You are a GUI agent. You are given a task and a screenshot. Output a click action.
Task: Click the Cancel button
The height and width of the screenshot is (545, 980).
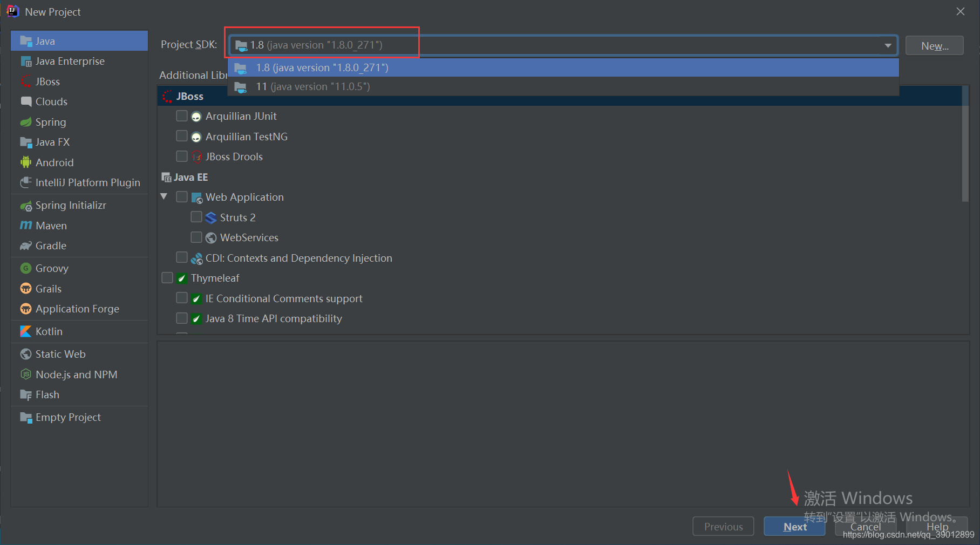[866, 527]
